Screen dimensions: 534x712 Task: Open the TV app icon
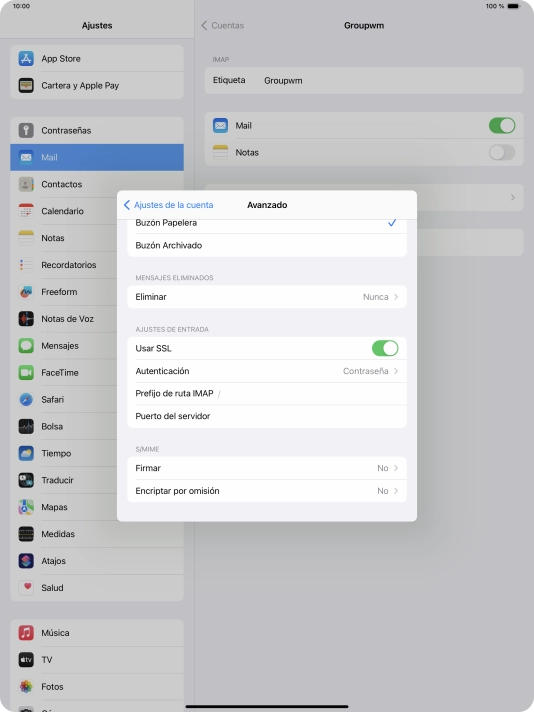coord(26,659)
